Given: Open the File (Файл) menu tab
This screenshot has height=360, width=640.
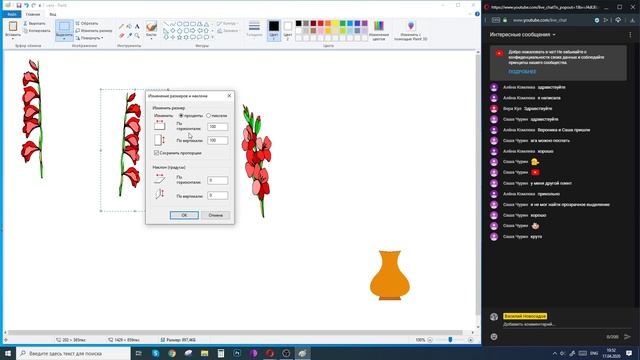Looking at the screenshot, I should coord(12,14).
